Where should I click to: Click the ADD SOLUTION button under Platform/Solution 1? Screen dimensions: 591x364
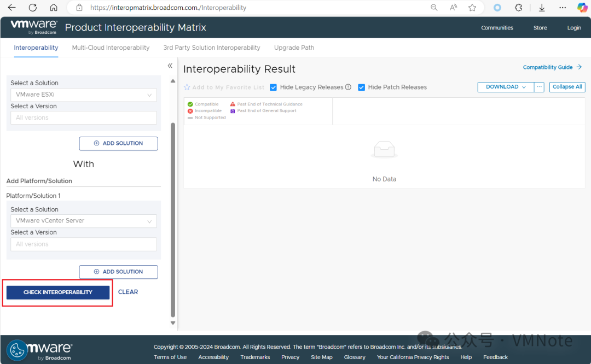point(118,272)
